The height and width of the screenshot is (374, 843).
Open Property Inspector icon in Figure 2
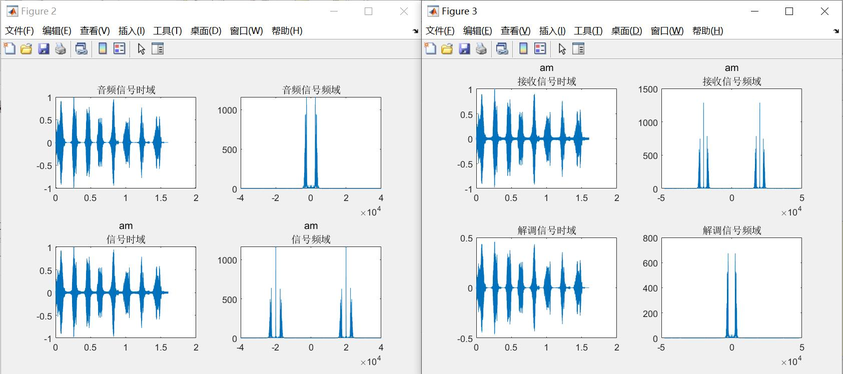click(x=158, y=49)
